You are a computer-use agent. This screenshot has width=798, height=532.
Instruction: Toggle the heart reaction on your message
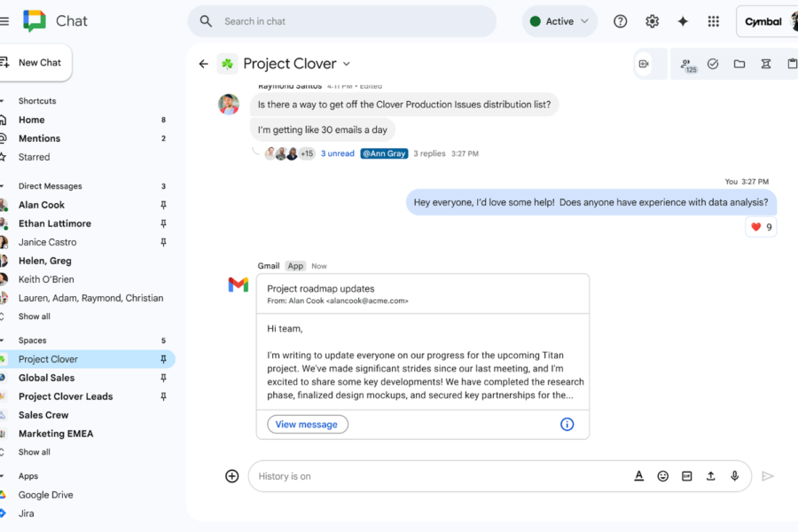(x=760, y=227)
